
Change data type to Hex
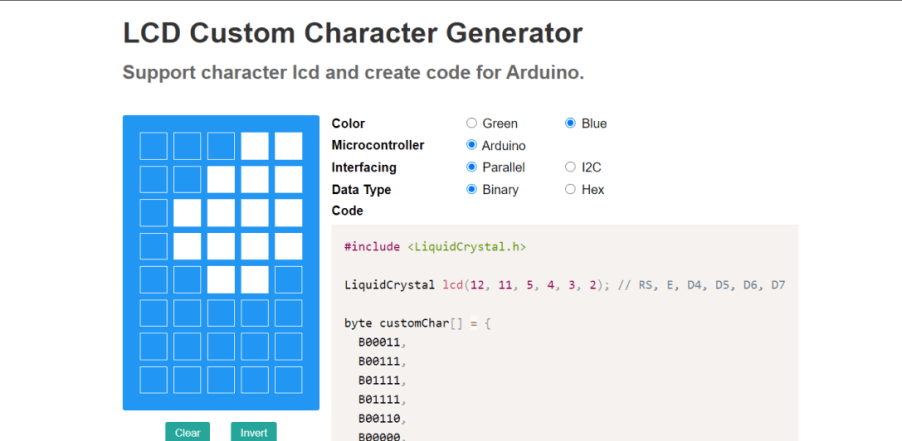(x=571, y=189)
